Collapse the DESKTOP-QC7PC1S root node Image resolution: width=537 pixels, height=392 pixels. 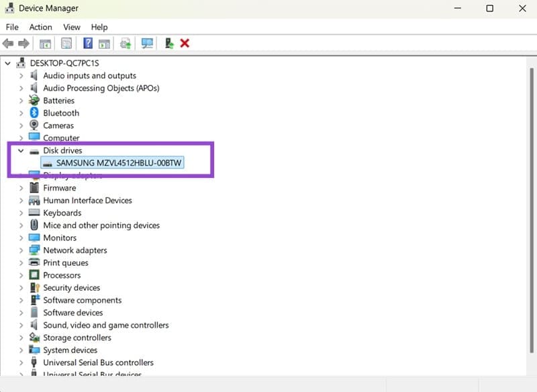(9, 63)
